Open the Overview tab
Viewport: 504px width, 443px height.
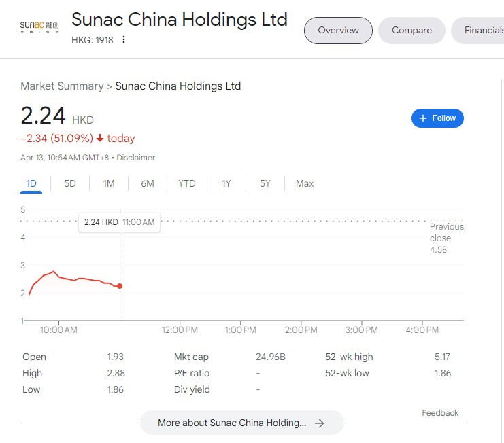click(338, 31)
